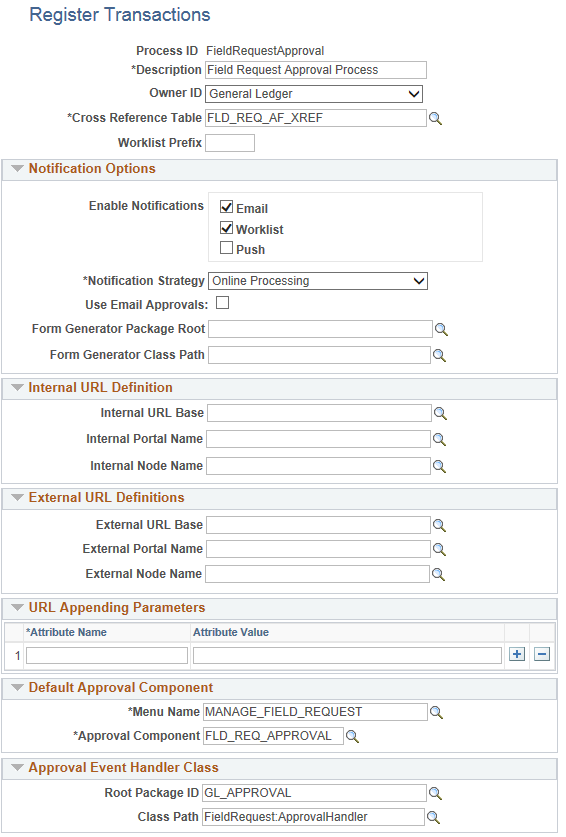Click the Description input field
Viewport: 566px width, 837px height.
pos(316,70)
